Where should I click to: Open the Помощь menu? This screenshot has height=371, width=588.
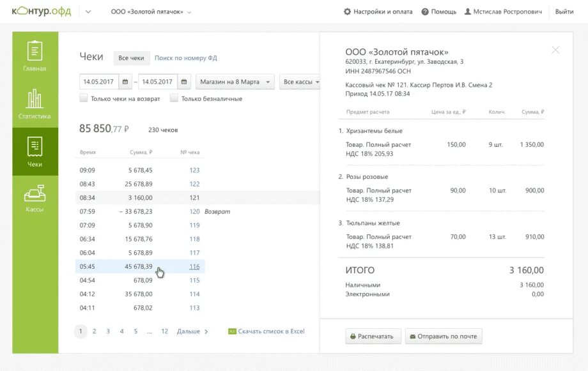point(438,11)
